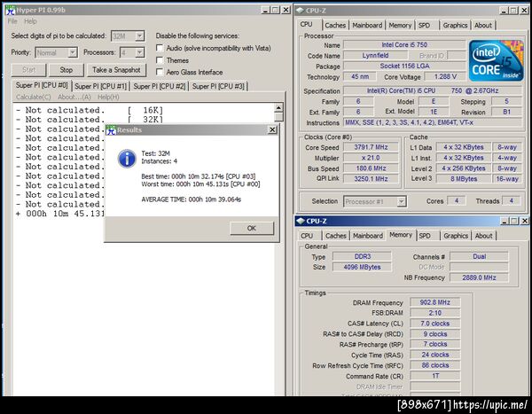Toggle the Themes checkbox
The width and height of the screenshot is (532, 414).
click(160, 60)
